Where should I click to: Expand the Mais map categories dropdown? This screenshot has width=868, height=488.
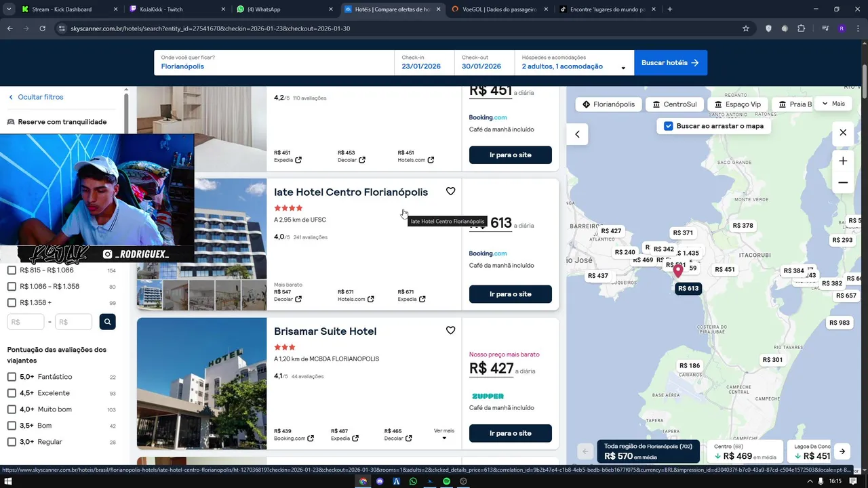[x=833, y=104]
